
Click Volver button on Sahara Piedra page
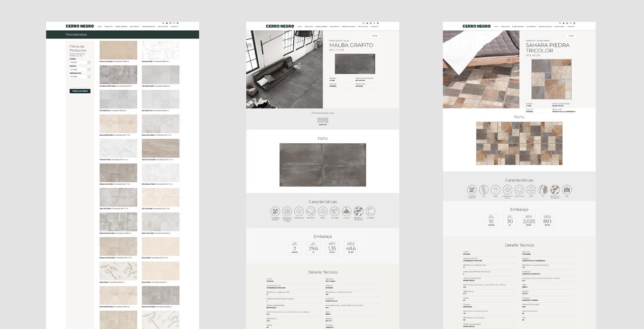[x=571, y=36]
